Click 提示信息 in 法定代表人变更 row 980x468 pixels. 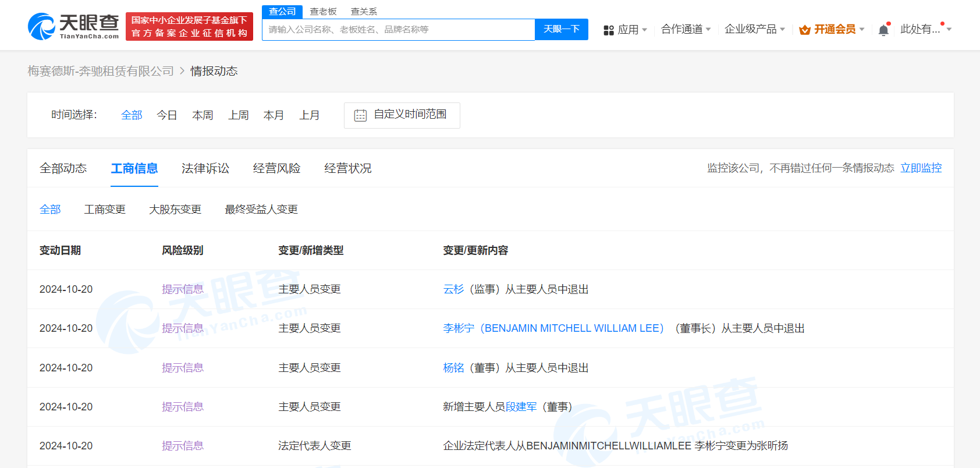[x=183, y=446]
